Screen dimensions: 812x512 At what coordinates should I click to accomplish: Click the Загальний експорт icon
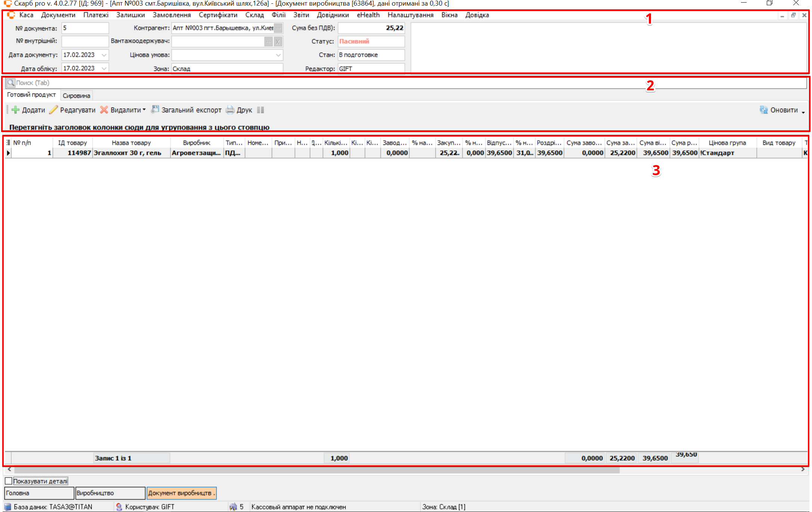click(155, 110)
